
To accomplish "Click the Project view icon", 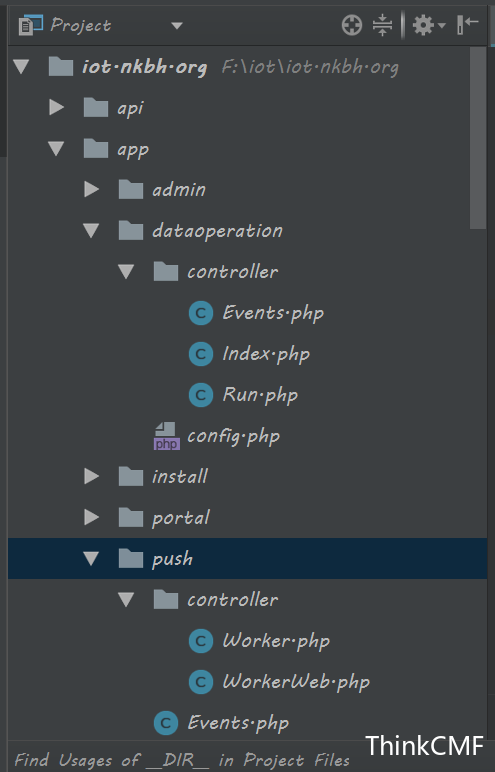I will click(x=31, y=25).
